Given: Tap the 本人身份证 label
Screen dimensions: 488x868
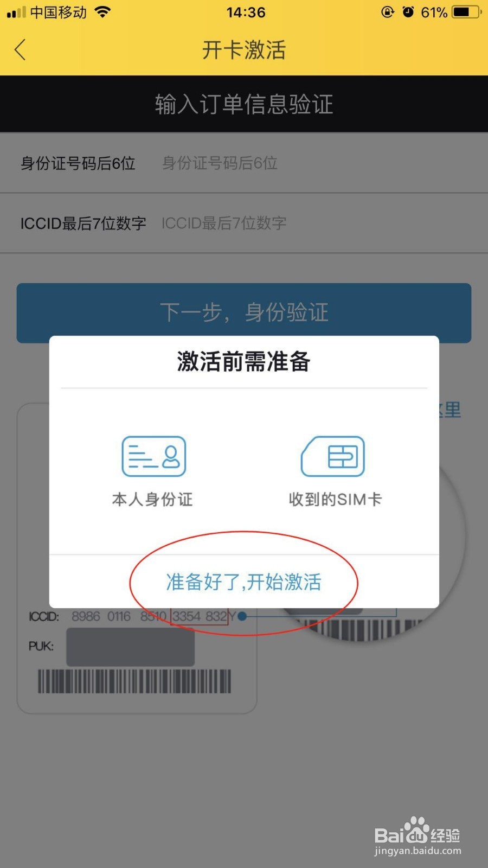Looking at the screenshot, I should point(152,499).
